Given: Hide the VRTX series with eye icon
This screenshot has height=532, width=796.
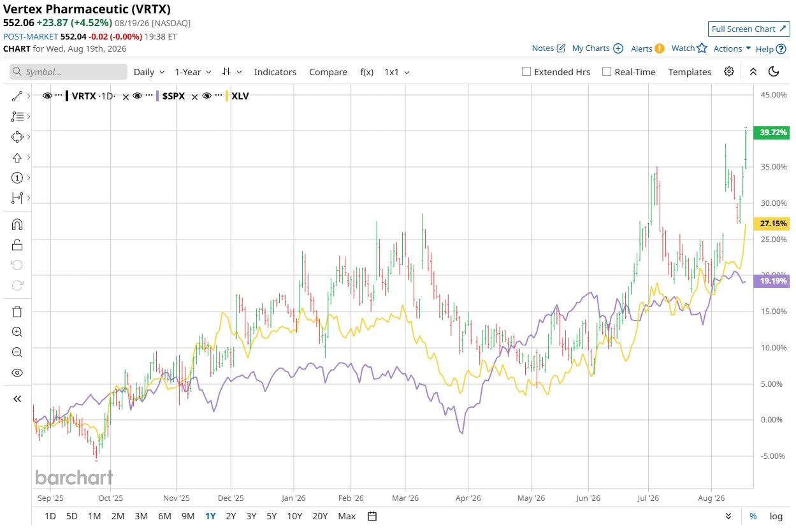Looking at the screenshot, I should coord(47,96).
